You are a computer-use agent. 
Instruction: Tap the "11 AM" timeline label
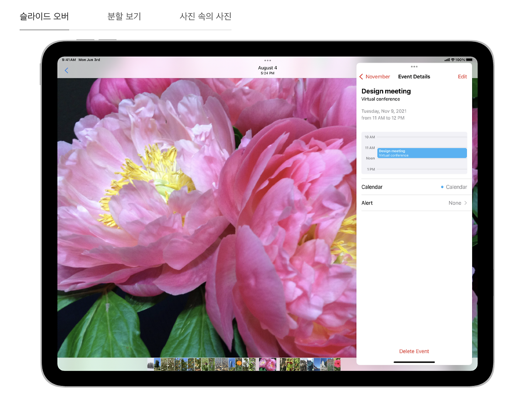pos(370,148)
